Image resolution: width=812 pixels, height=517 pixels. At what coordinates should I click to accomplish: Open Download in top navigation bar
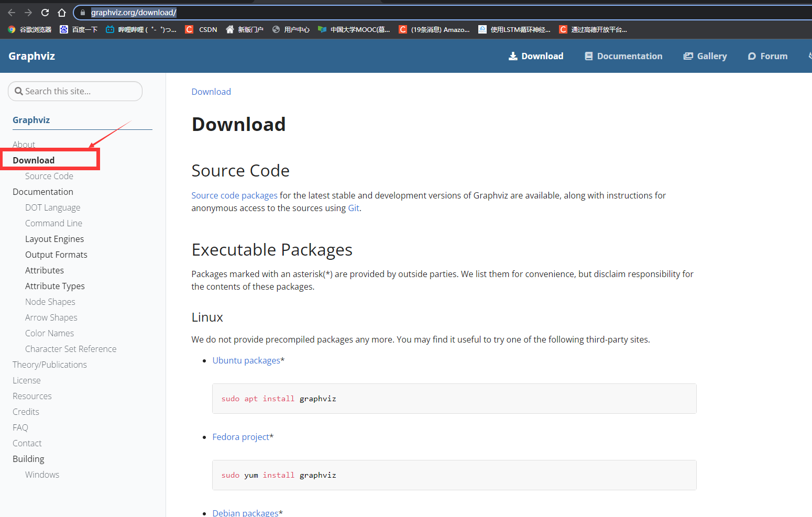536,56
